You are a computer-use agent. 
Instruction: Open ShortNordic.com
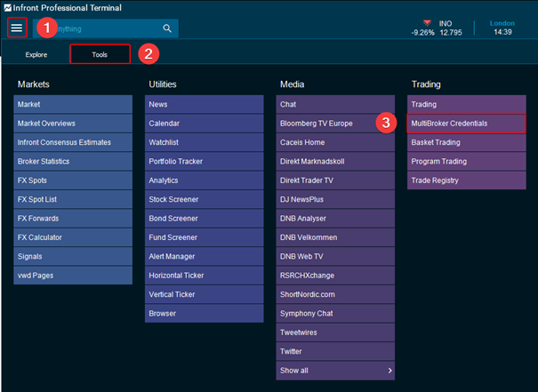(x=335, y=294)
